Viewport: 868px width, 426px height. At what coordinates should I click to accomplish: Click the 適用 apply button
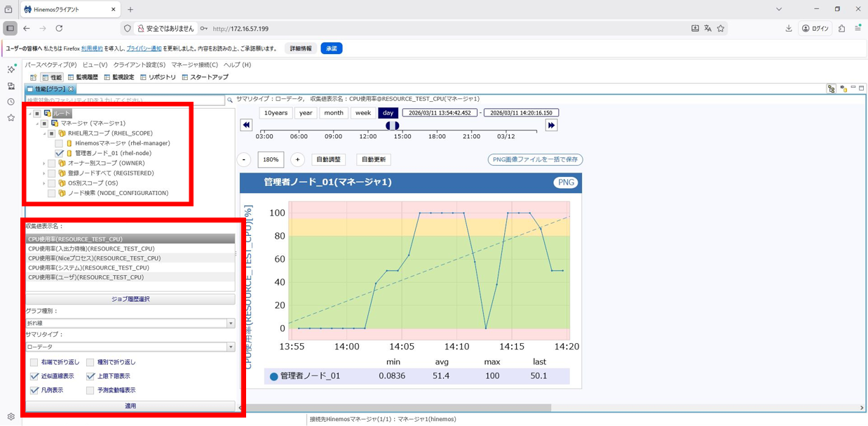point(130,406)
